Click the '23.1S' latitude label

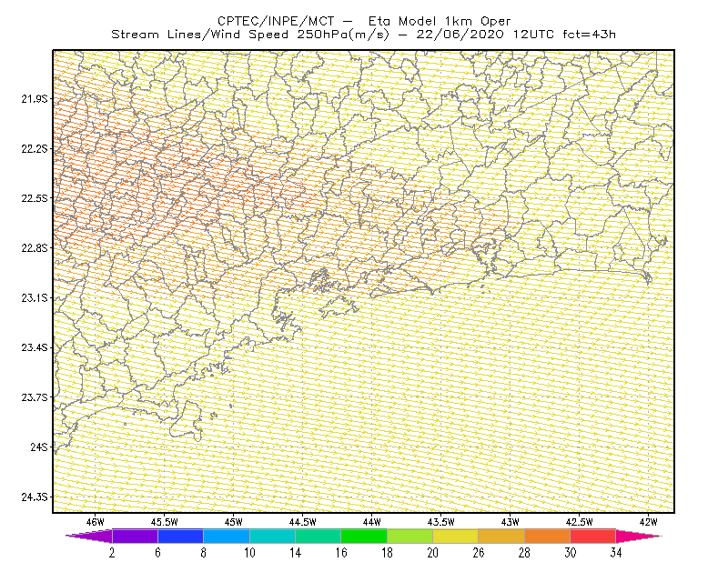[x=35, y=297]
